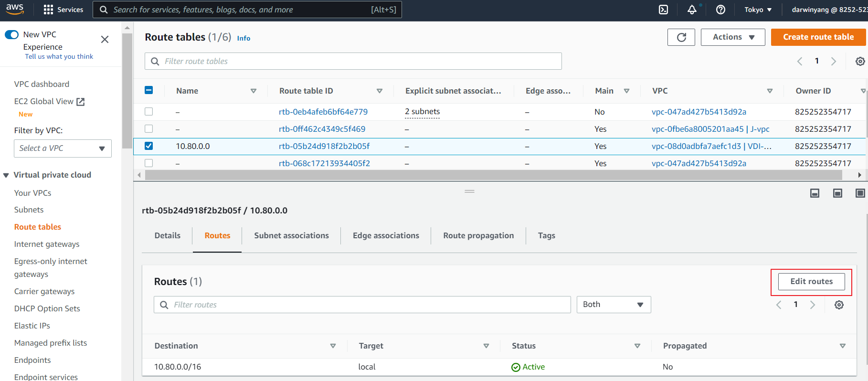
Task: Uncheck the 10.80.0.0 route table row
Action: click(149, 146)
